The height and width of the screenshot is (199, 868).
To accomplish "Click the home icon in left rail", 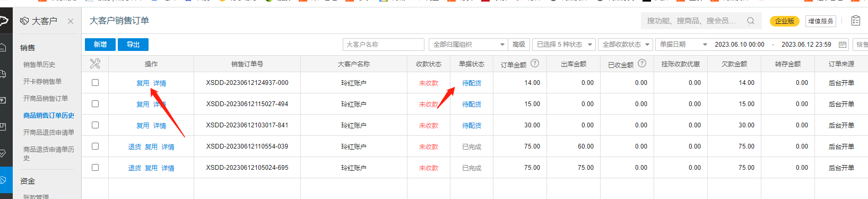I will pyautogui.click(x=3, y=47).
